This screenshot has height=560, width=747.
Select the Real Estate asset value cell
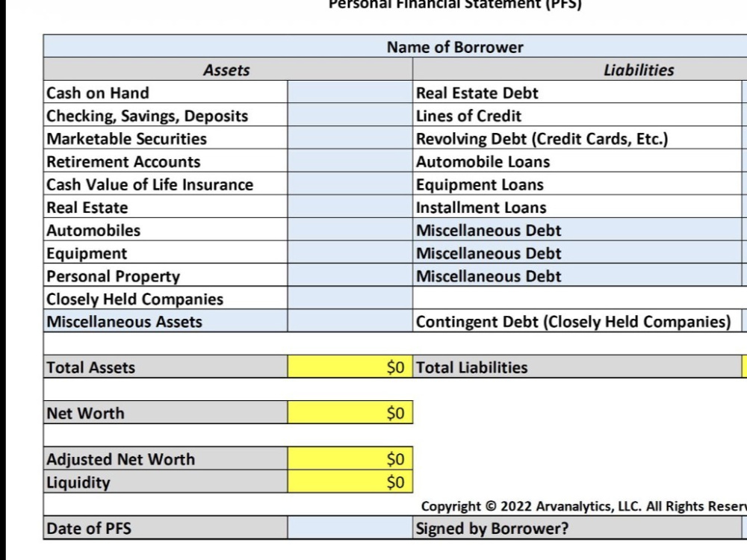(350, 206)
